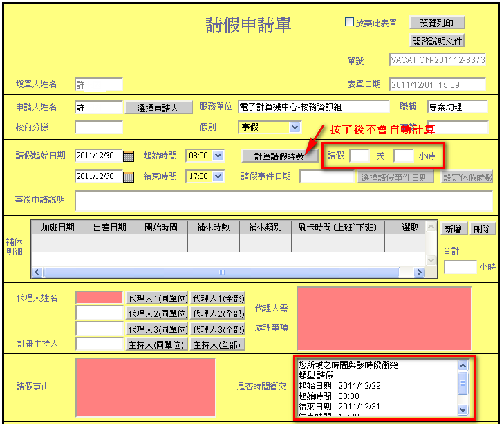This screenshot has height=424, width=504.
Task: Click the 開啓說明文件 button
Action: point(437,40)
